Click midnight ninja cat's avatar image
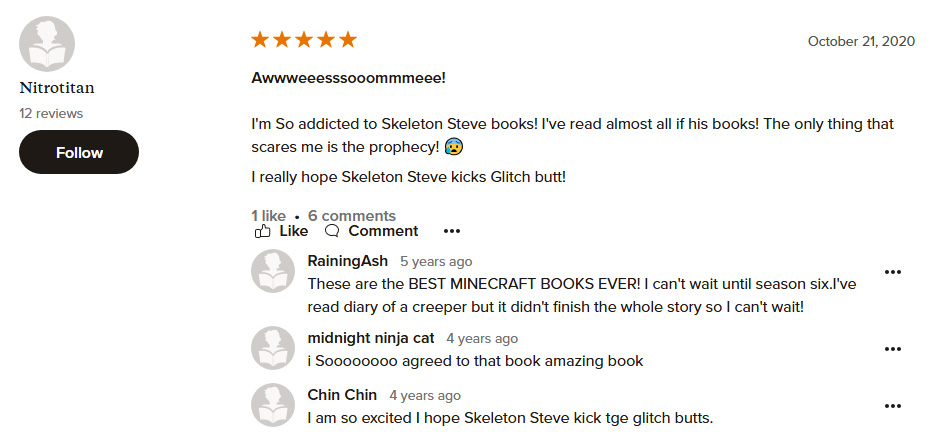Image resolution: width=935 pixels, height=446 pixels. 273,348
